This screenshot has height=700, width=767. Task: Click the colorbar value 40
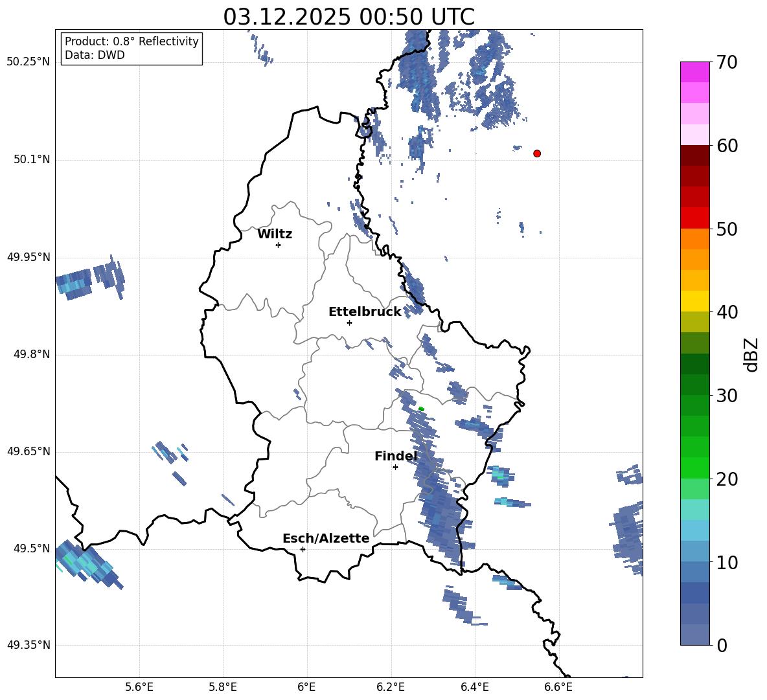[727, 312]
